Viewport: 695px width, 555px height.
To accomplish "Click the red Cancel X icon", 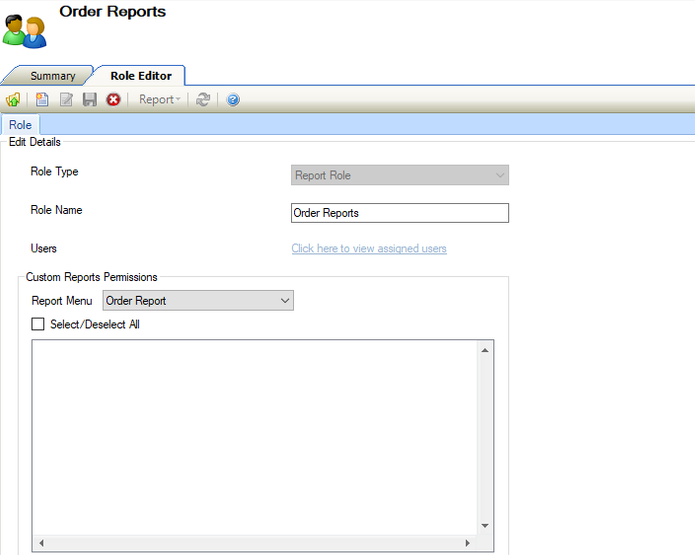I will click(113, 100).
